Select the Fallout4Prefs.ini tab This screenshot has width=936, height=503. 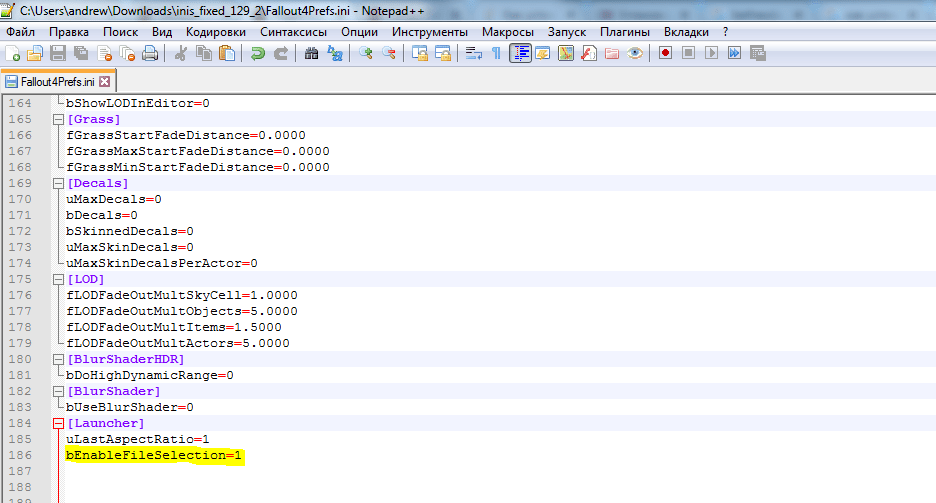57,82
